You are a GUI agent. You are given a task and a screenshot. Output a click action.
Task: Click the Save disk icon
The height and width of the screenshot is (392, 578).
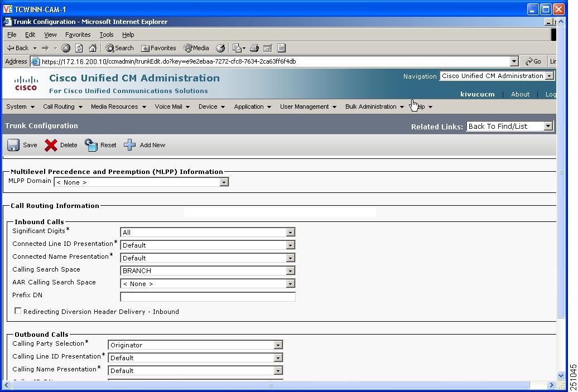pos(13,145)
